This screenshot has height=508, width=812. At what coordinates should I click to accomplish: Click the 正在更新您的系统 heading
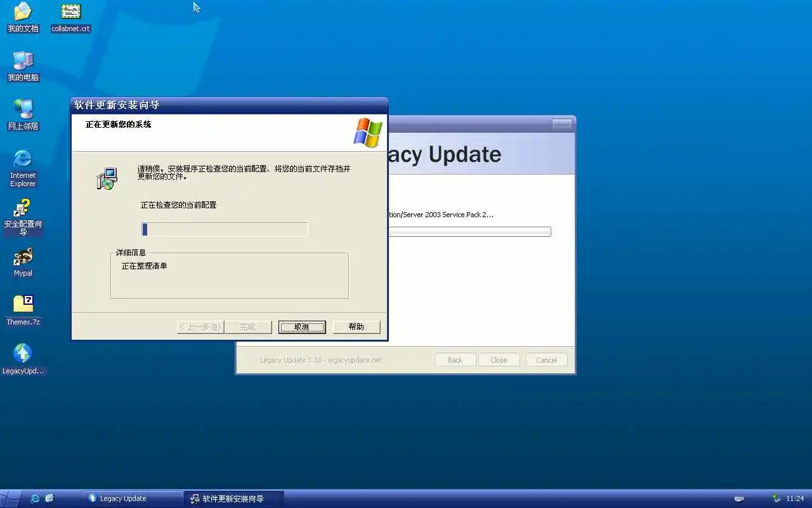click(119, 124)
